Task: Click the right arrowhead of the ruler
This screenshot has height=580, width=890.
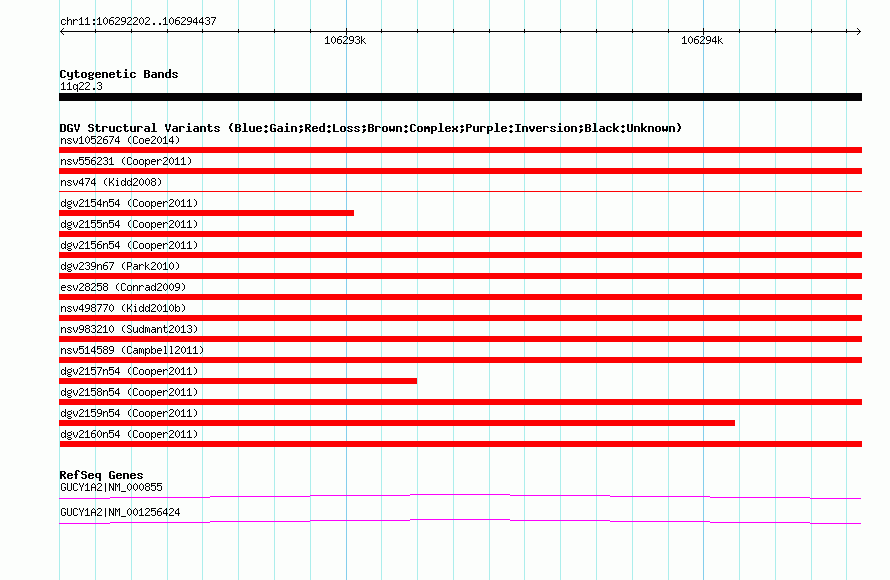Action: 858,31
